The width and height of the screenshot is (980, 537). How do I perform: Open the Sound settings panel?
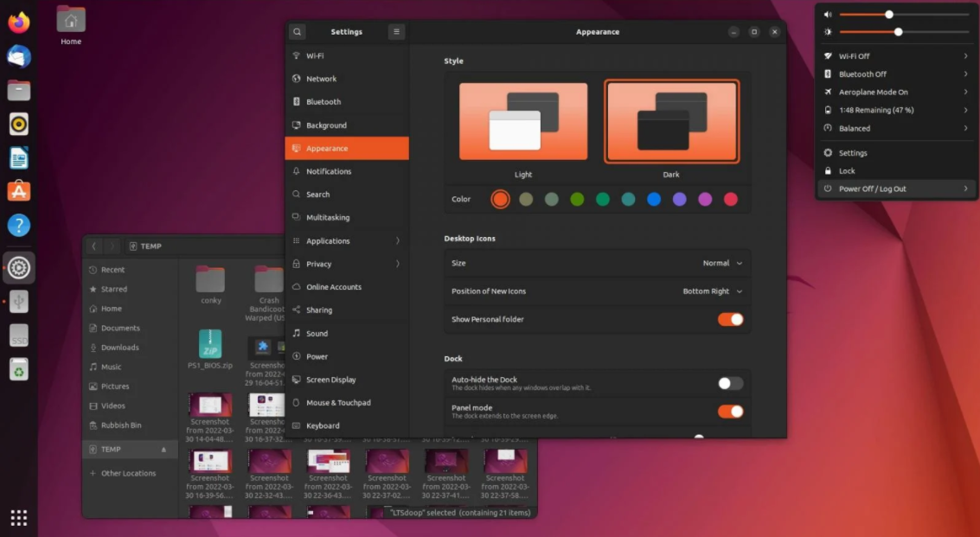click(x=347, y=333)
